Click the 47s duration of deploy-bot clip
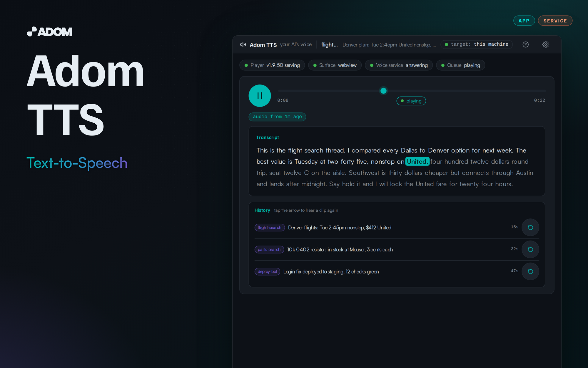This screenshot has width=588, height=368. [x=514, y=271]
